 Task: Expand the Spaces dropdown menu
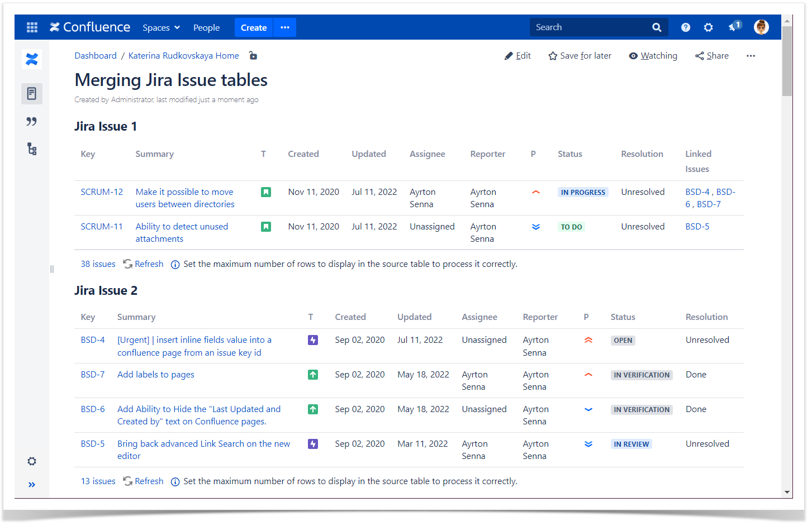[161, 27]
